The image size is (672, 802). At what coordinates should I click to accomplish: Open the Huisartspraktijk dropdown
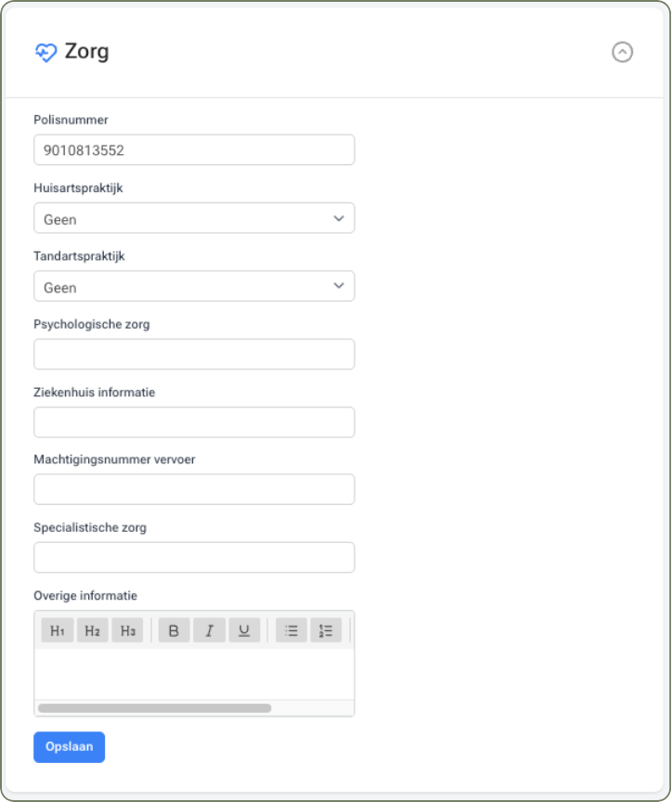(194, 219)
